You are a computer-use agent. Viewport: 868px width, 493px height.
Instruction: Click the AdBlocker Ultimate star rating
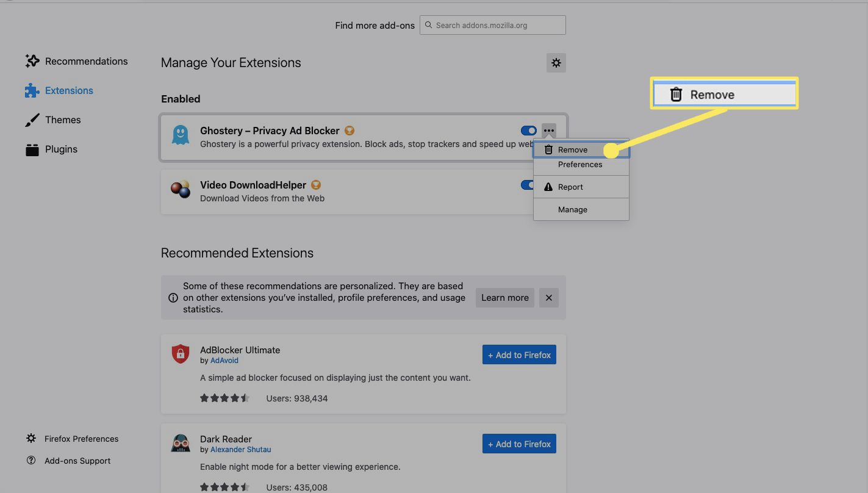tap(225, 398)
